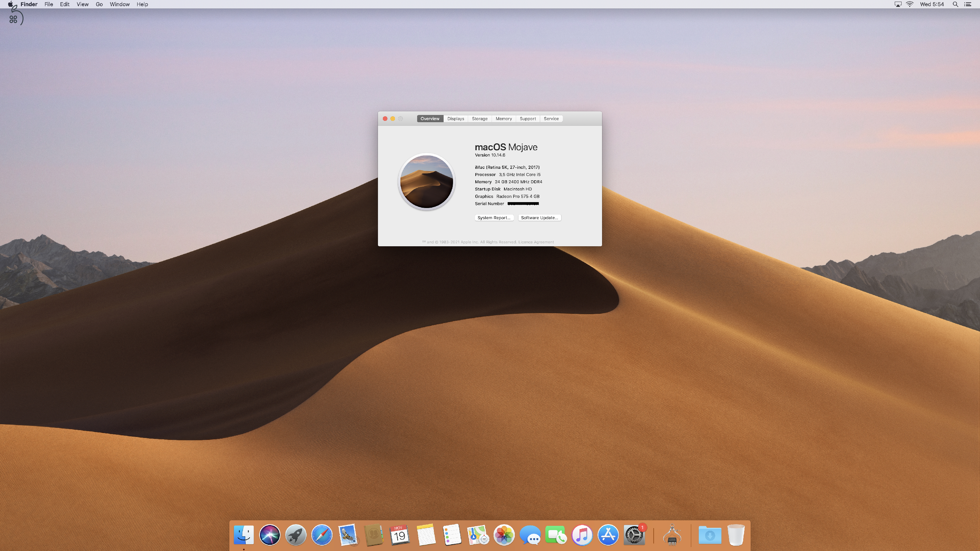Viewport: 980px width, 551px height.
Task: Open System Report
Action: 494,218
